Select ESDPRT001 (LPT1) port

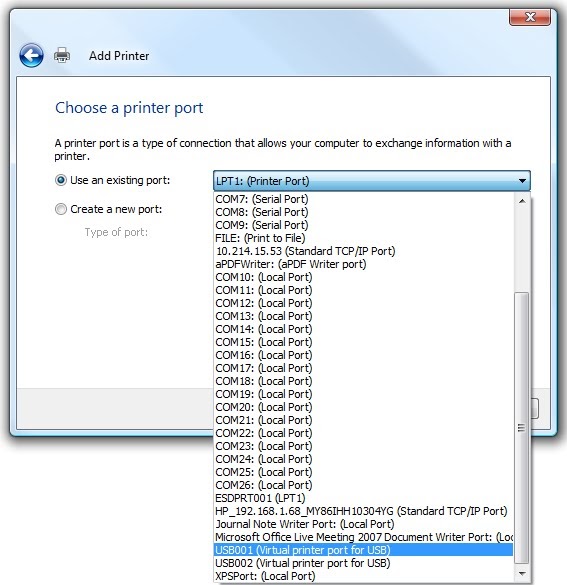364,498
